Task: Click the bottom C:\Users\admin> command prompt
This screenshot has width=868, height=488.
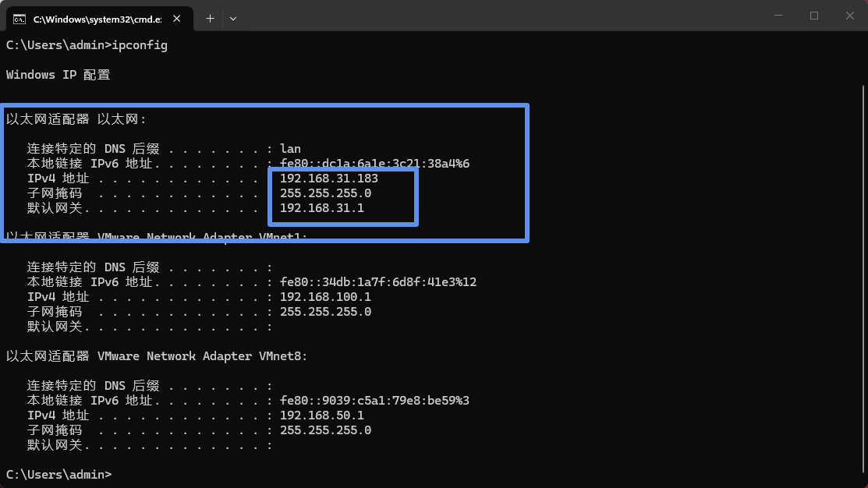Action: coord(58,474)
